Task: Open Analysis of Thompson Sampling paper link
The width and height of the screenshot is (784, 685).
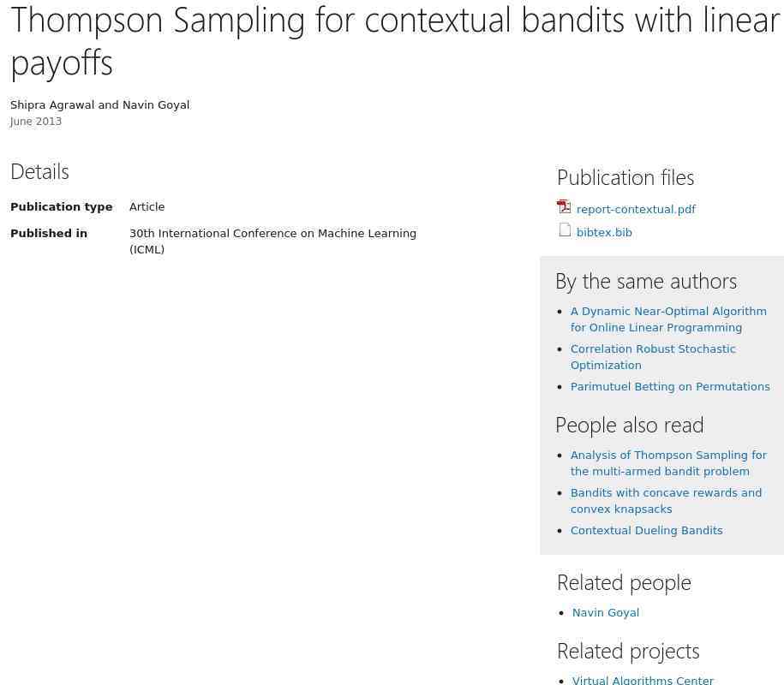Action: tap(668, 463)
